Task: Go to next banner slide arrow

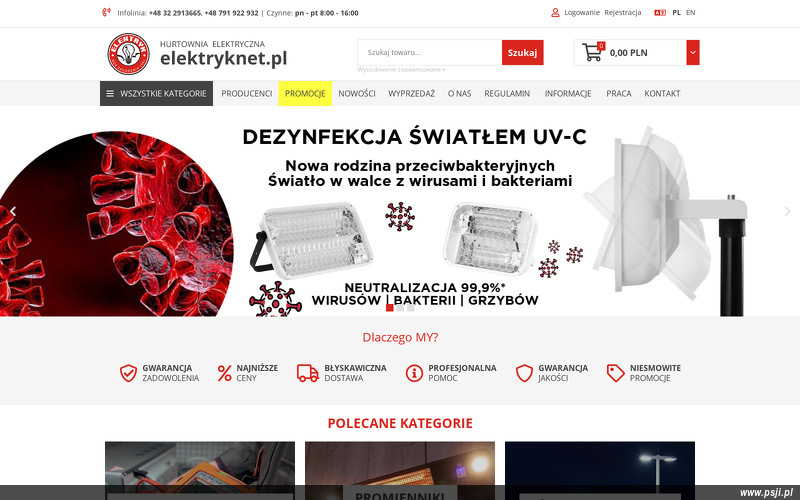Action: tap(787, 211)
